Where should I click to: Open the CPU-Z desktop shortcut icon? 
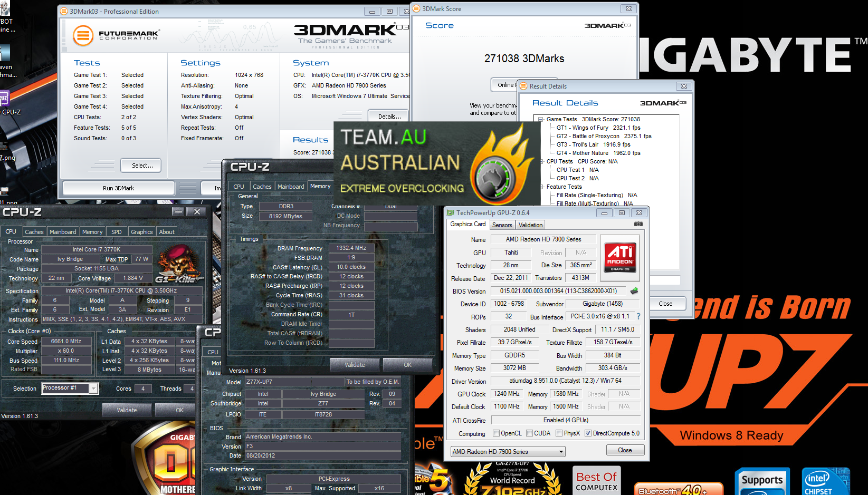[x=4, y=100]
